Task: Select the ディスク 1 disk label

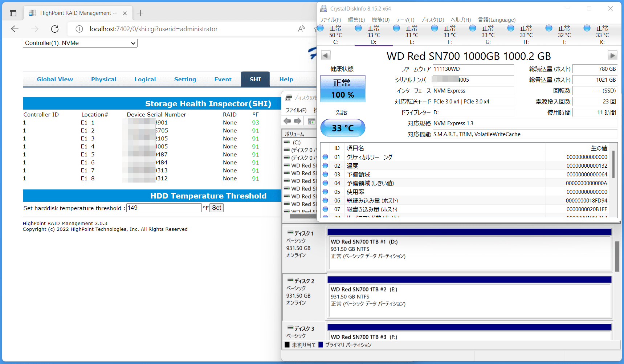Action: click(x=304, y=233)
